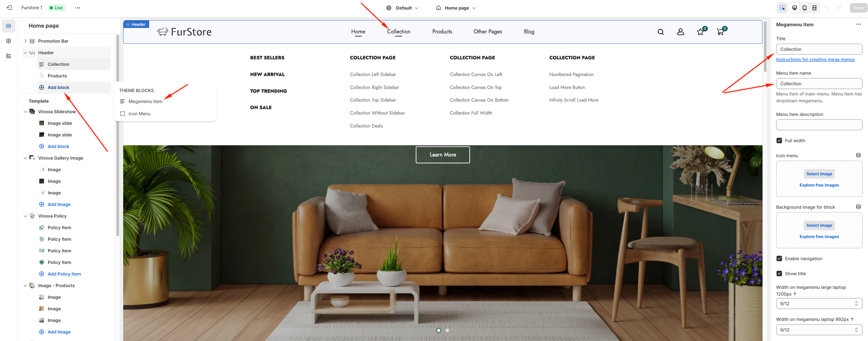Click the Menu item description field

click(x=819, y=125)
